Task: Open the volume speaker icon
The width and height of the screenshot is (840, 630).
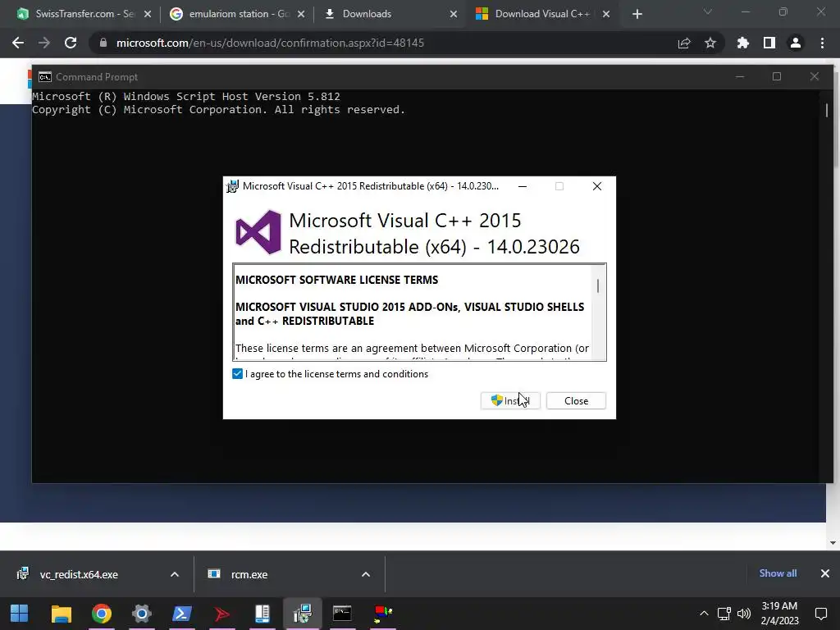Action: click(743, 614)
